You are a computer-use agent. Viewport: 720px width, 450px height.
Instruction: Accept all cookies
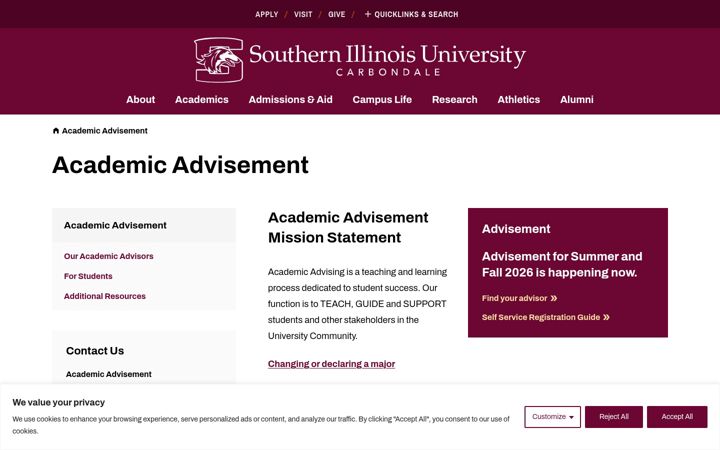677,417
